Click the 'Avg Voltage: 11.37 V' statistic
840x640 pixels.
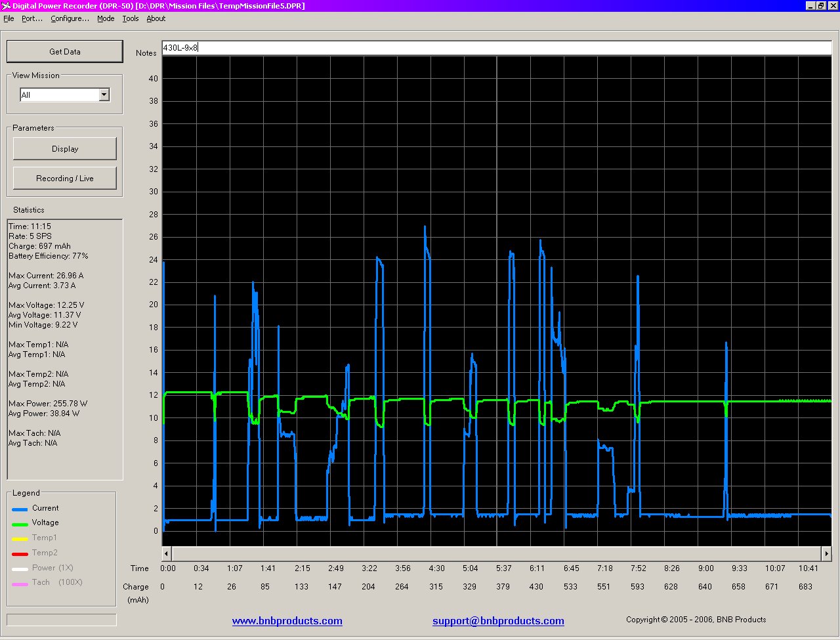click(45, 315)
